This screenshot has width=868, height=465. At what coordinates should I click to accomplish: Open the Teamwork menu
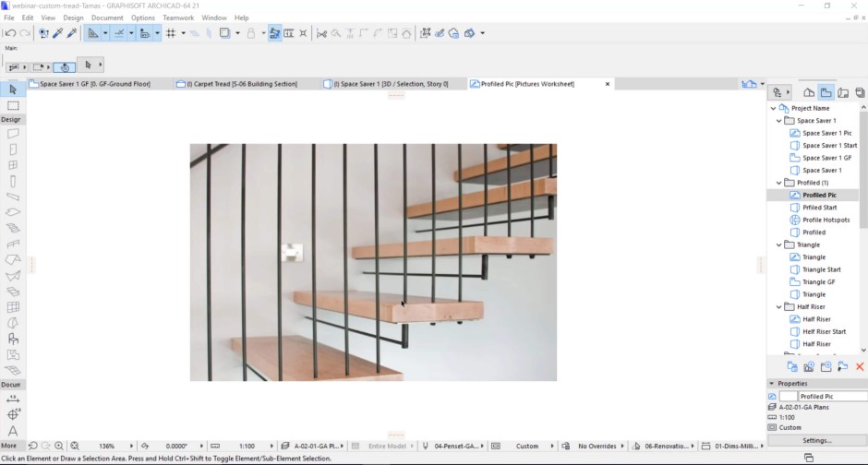[x=178, y=18]
